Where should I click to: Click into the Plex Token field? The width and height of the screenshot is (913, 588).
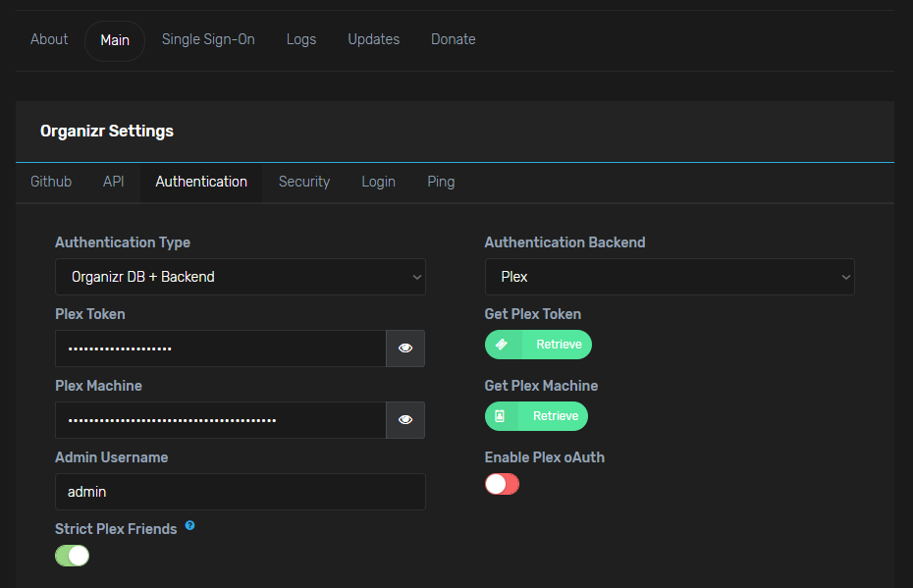point(220,348)
